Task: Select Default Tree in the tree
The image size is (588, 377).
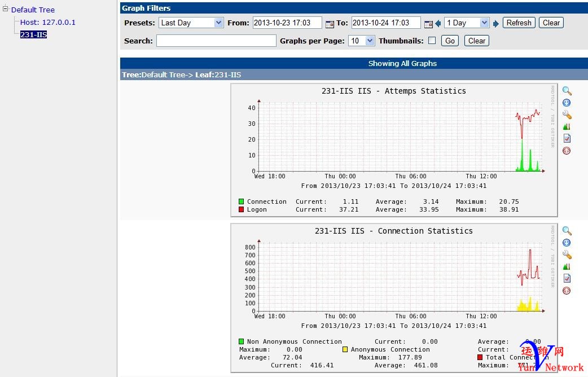Action: click(33, 10)
